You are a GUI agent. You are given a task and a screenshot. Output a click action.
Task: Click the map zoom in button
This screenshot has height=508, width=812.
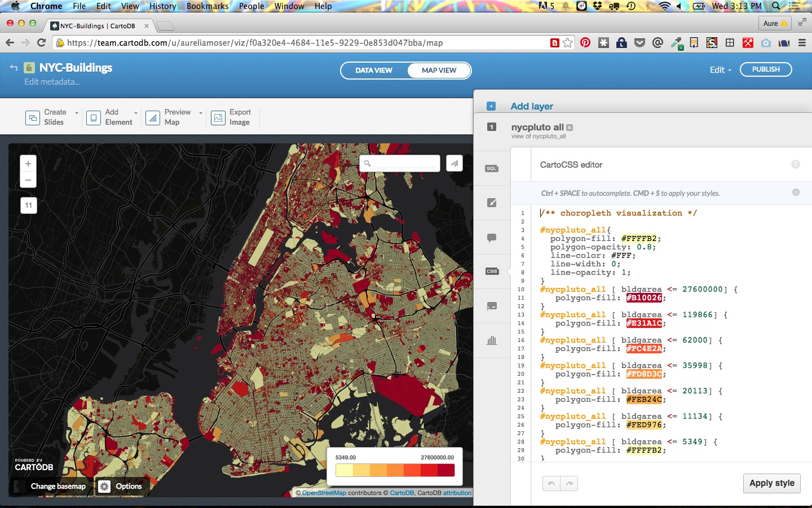pyautogui.click(x=28, y=164)
